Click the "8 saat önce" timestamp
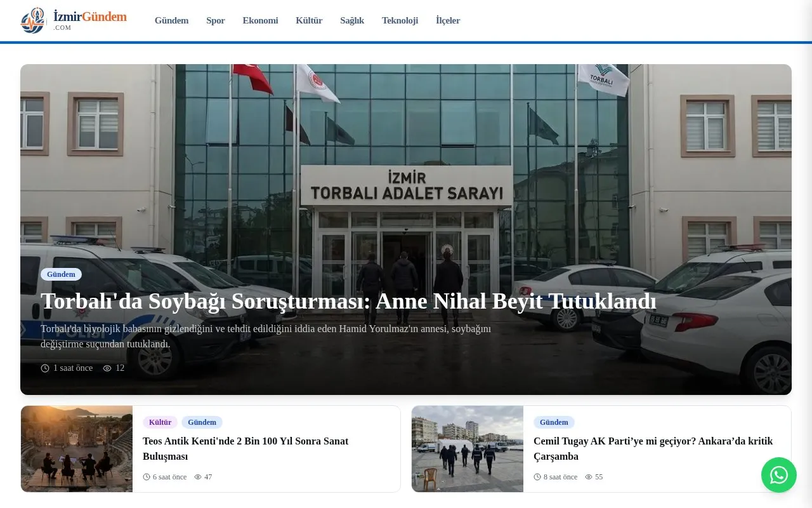 (x=560, y=477)
